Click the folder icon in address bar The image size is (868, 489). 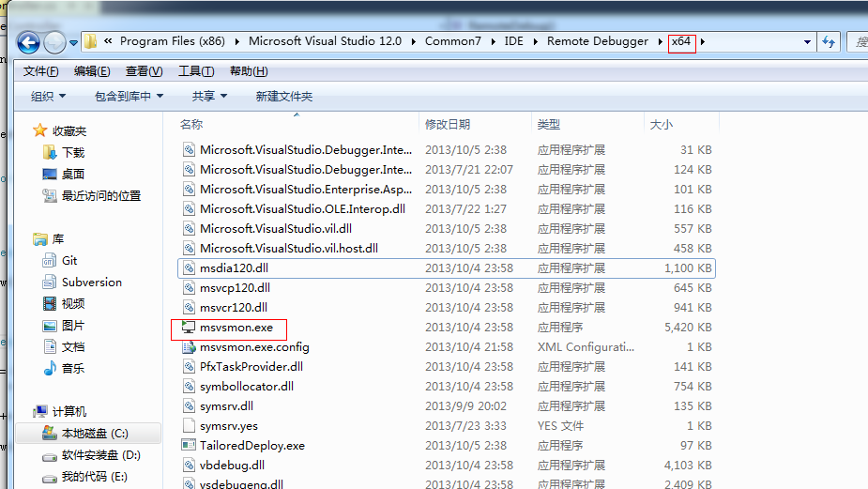pos(90,41)
